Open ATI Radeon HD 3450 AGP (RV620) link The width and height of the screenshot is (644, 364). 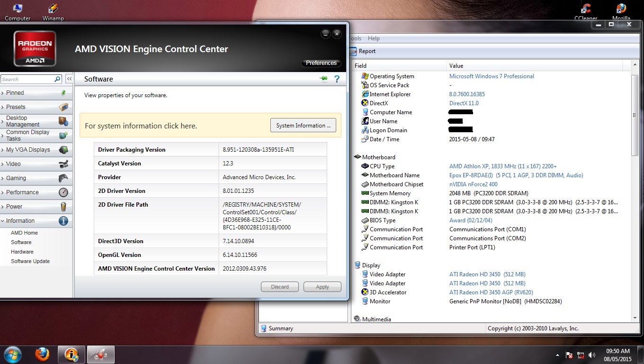[x=491, y=292]
